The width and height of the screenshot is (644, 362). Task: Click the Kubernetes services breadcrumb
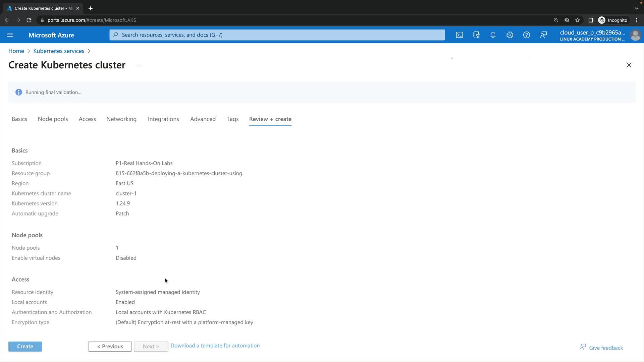pyautogui.click(x=59, y=51)
